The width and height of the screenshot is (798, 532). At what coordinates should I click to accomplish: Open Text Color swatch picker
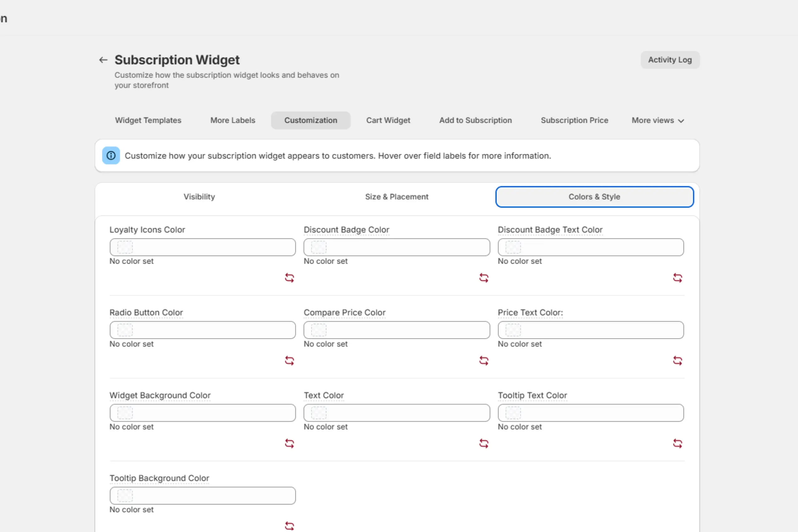pyautogui.click(x=319, y=413)
